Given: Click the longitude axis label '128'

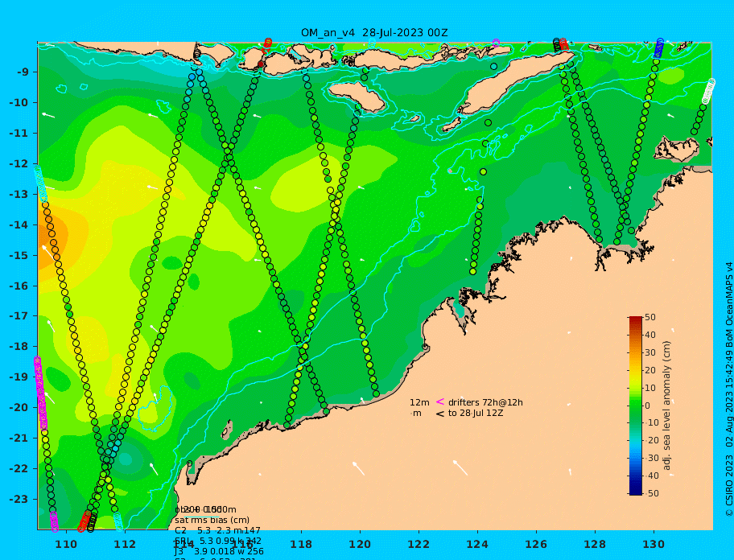Looking at the screenshot, I should (595, 544).
